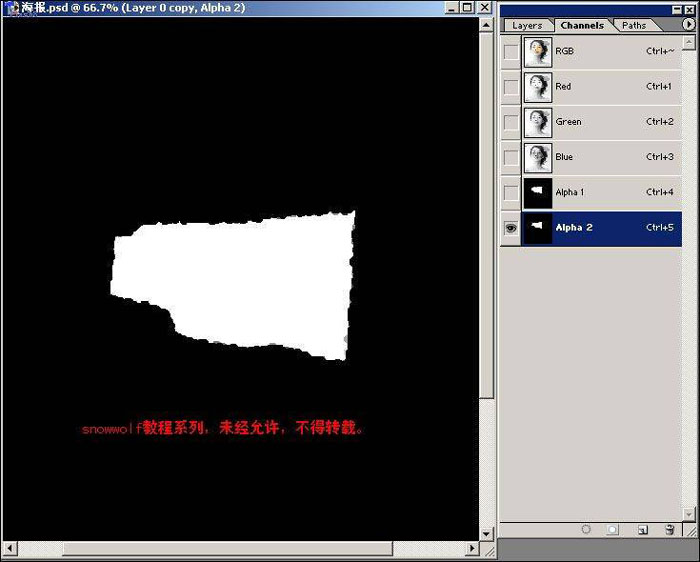Click the Create new channel icon

pyautogui.click(x=642, y=530)
